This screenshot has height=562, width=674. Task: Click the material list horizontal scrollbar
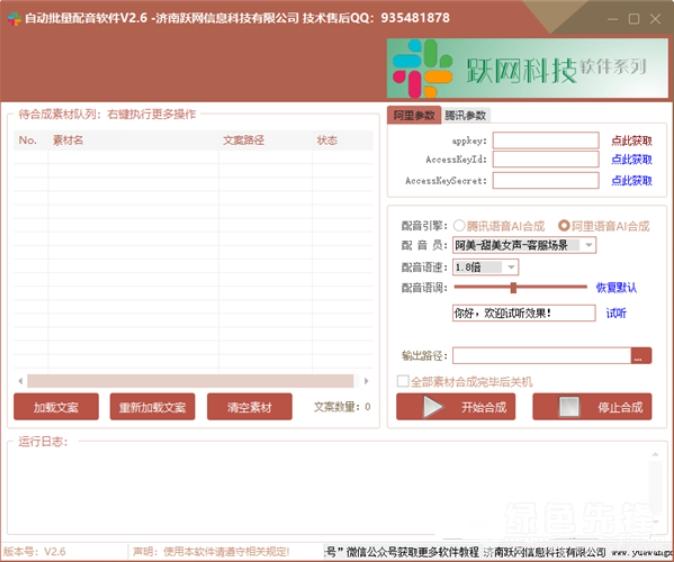coord(190,381)
